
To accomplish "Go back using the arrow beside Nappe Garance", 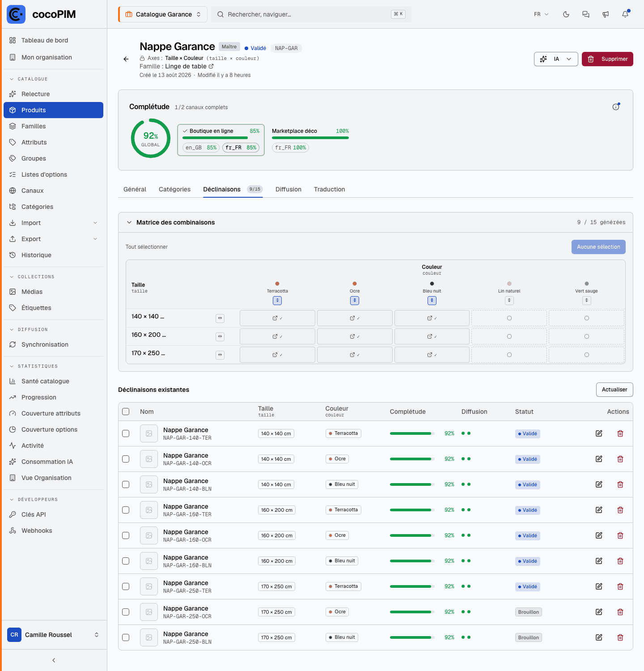I will pos(126,59).
